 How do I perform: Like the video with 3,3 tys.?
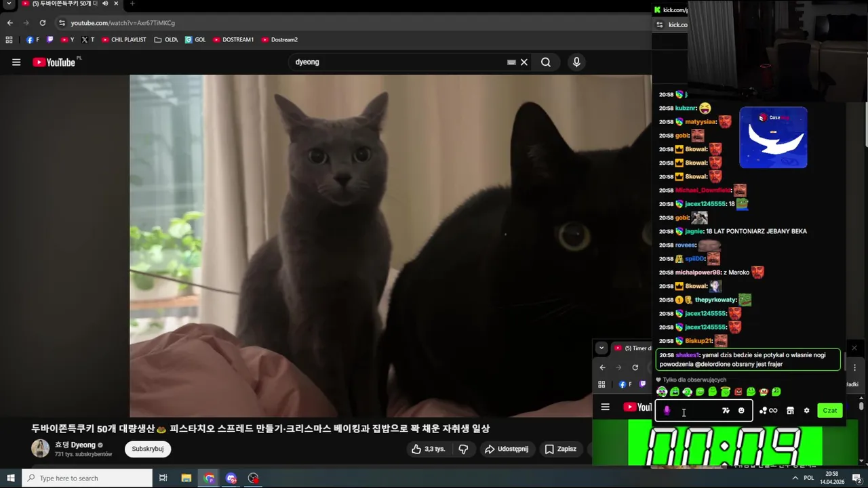[428, 449]
